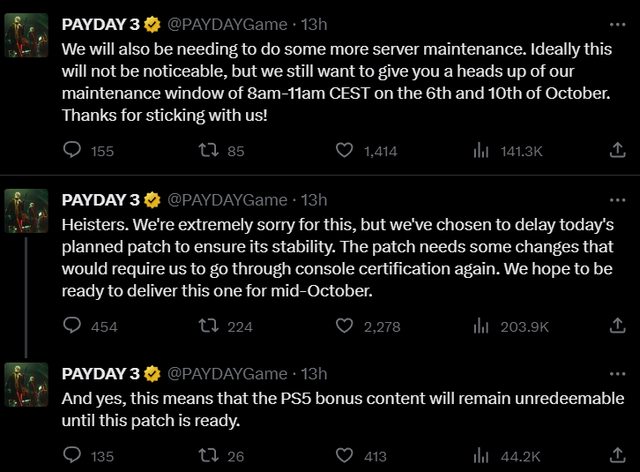Reply to the delayed patch tweet
Screen dimensions: 640x472
click(72, 326)
